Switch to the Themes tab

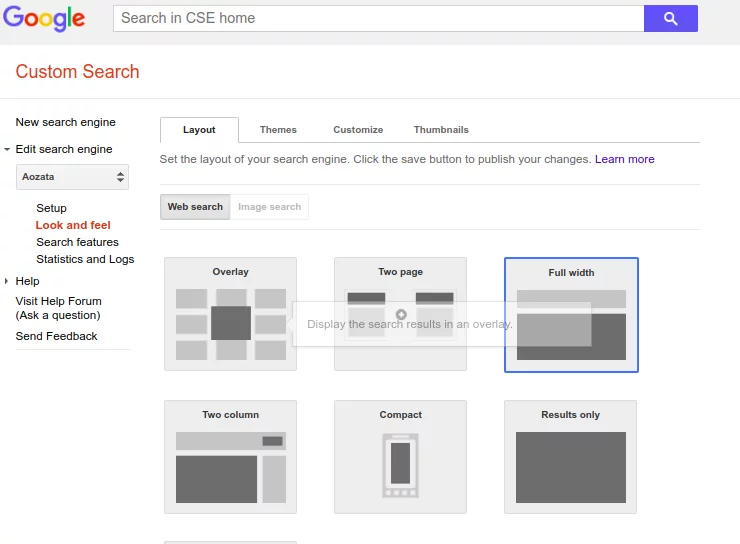278,130
